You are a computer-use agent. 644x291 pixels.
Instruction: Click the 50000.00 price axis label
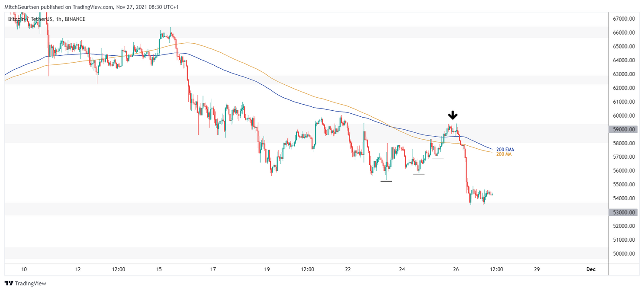point(624,253)
